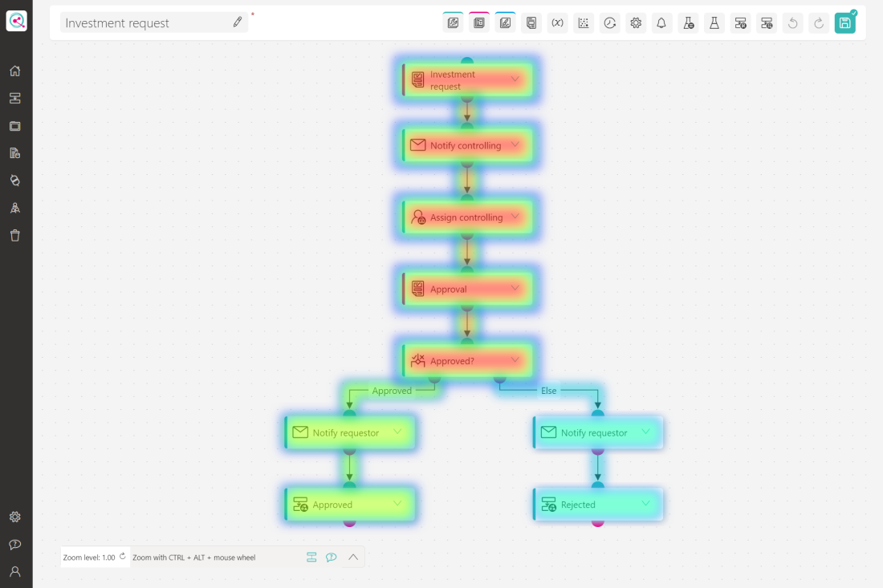Image resolution: width=883 pixels, height=588 pixels.
Task: Open settings gear in the sidebar
Action: pyautogui.click(x=15, y=517)
